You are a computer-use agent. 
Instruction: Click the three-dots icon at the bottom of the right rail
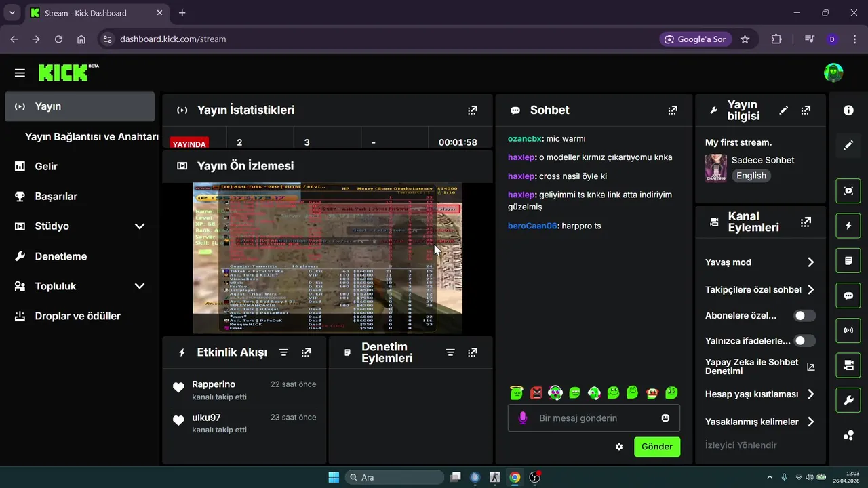(x=848, y=436)
